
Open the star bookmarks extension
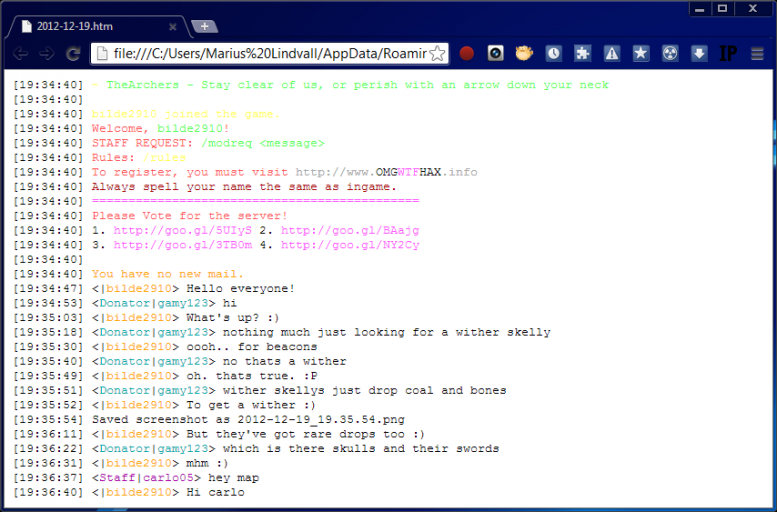(x=641, y=53)
